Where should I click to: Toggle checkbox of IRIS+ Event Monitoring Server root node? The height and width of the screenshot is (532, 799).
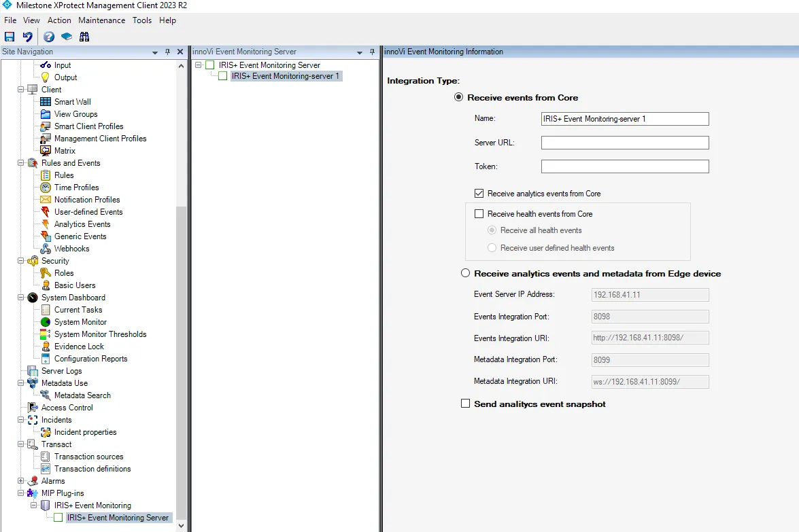click(210, 65)
